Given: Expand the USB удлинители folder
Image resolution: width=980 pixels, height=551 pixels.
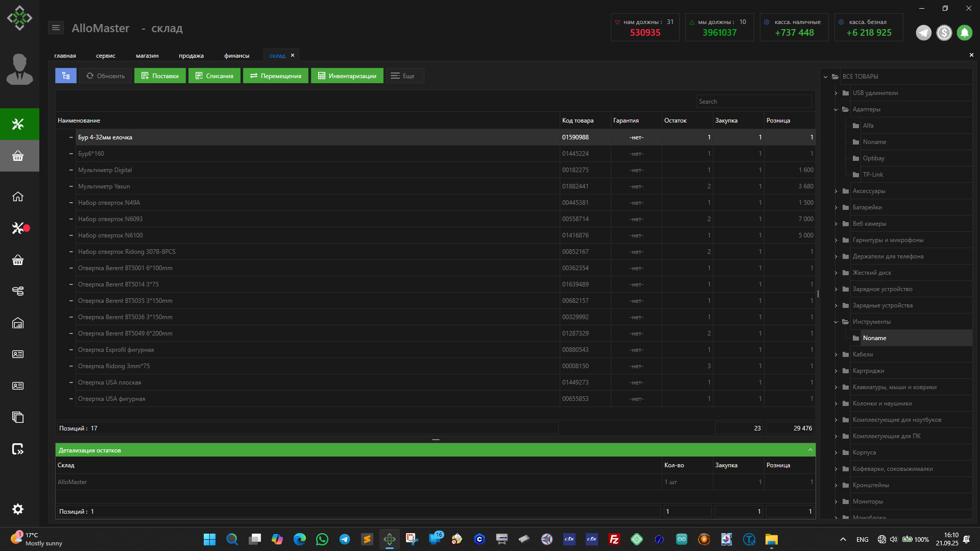Looking at the screenshot, I should (x=836, y=93).
